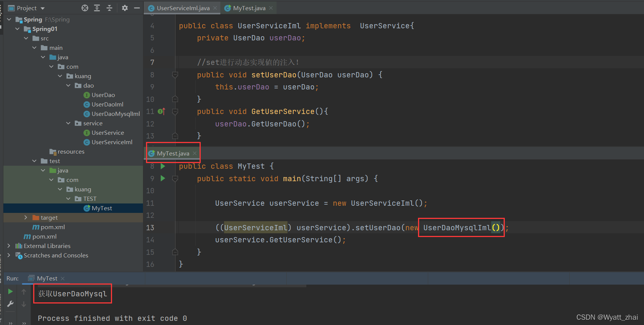Click the console output line 获取UserDaoMysql
Screen dimensions: 644x325
72,294
